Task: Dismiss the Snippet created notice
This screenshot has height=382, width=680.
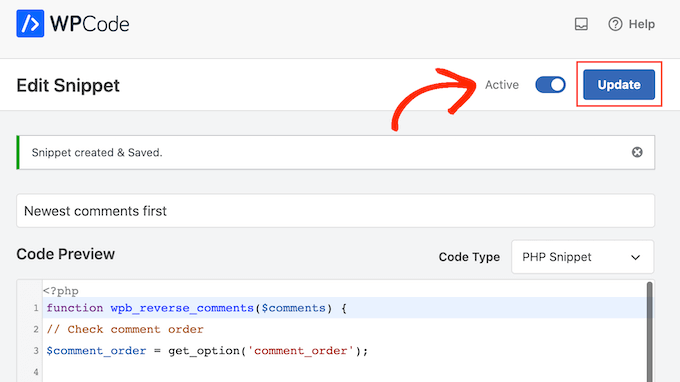Action: coord(637,152)
